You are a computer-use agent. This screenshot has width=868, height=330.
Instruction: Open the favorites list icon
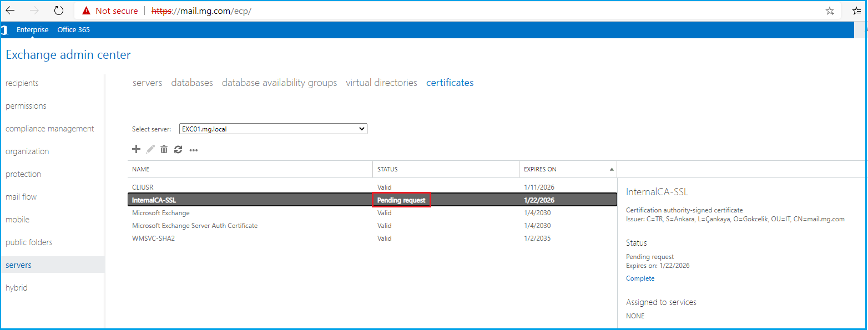857,11
